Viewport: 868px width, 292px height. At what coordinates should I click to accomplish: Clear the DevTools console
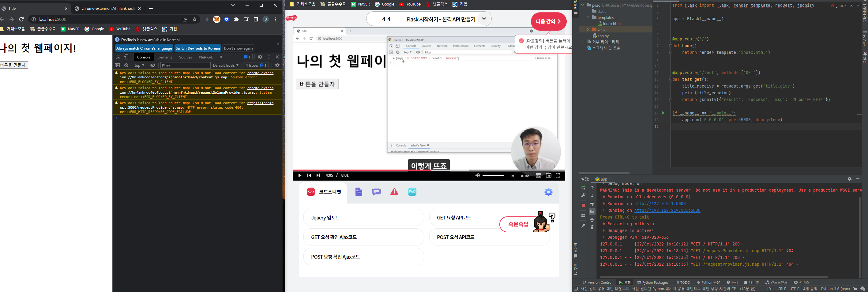126,65
